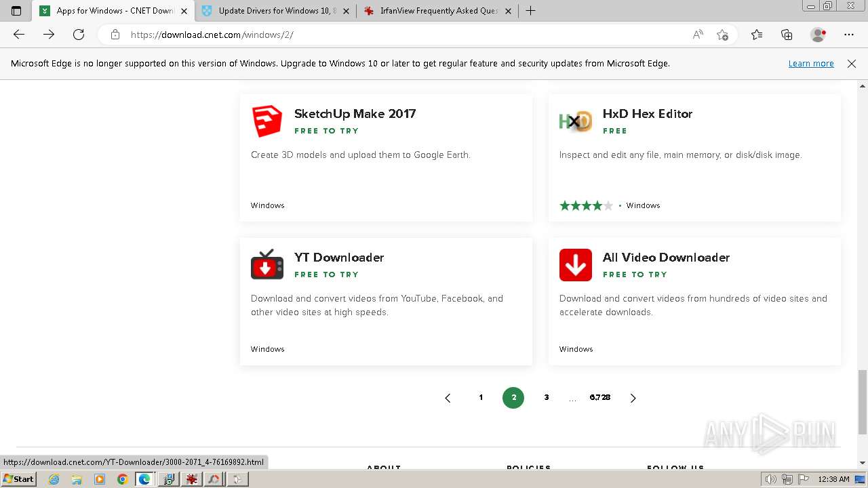Viewport: 868px width, 488px height.
Task: Jump to last page 6,728
Action: point(599,398)
